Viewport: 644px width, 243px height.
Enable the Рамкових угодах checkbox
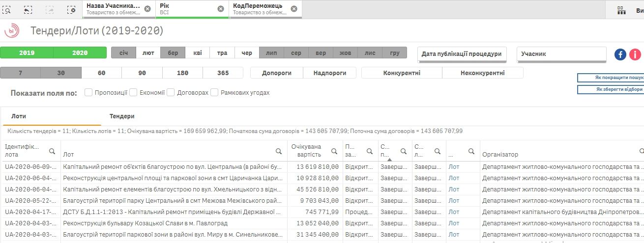click(214, 92)
